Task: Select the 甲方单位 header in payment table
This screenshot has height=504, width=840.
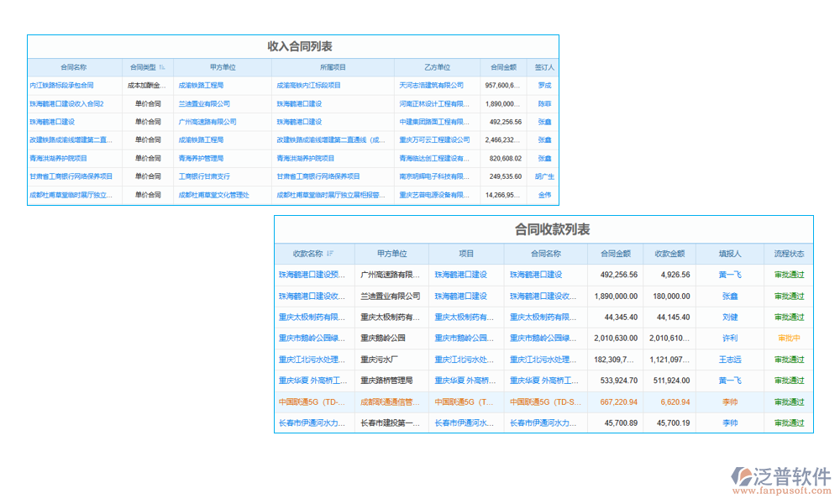Action: (x=394, y=253)
